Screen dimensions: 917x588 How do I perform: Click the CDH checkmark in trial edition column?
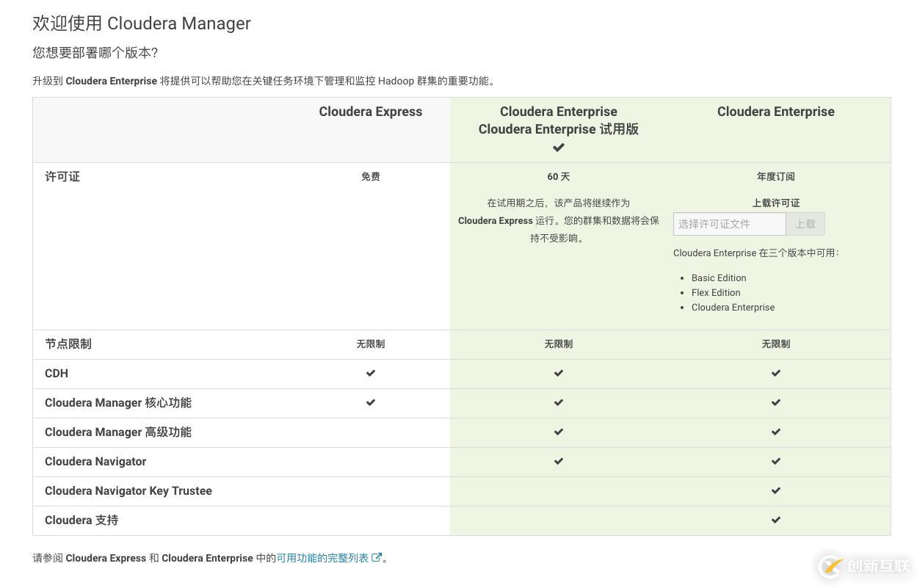(559, 373)
